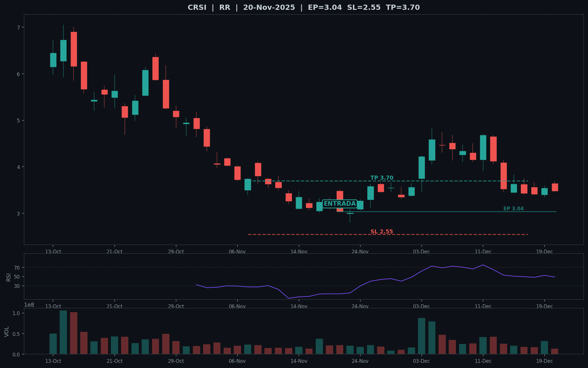Select the 03-Dec tick on volume axis
Viewport: 588px width, 368px height.
421,361
